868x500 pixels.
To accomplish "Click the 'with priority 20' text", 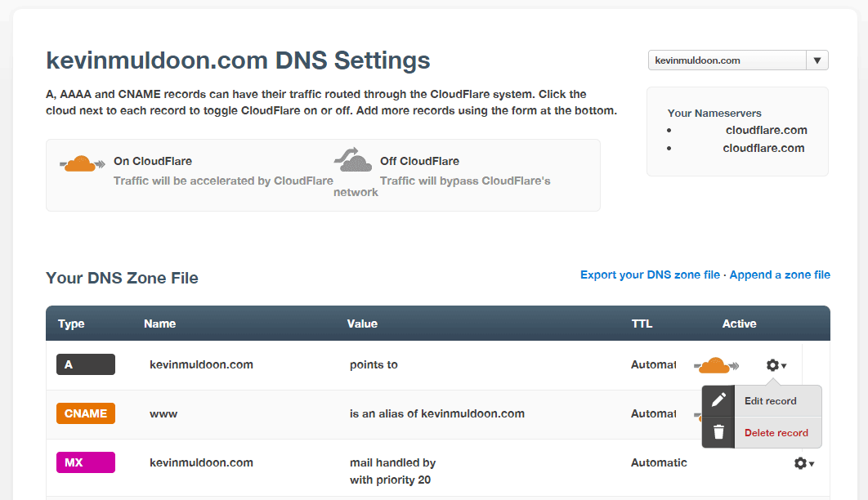I will click(x=390, y=480).
